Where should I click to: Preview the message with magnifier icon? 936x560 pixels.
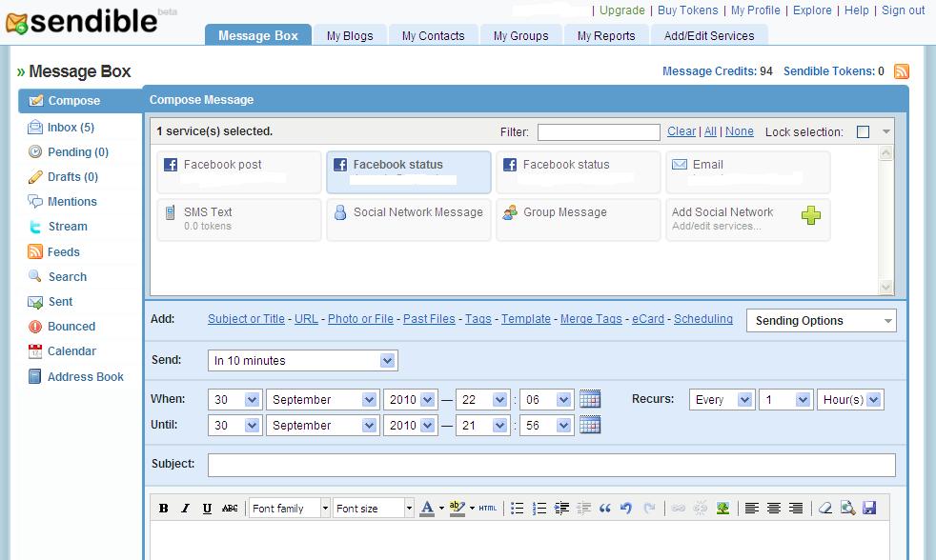(847, 509)
